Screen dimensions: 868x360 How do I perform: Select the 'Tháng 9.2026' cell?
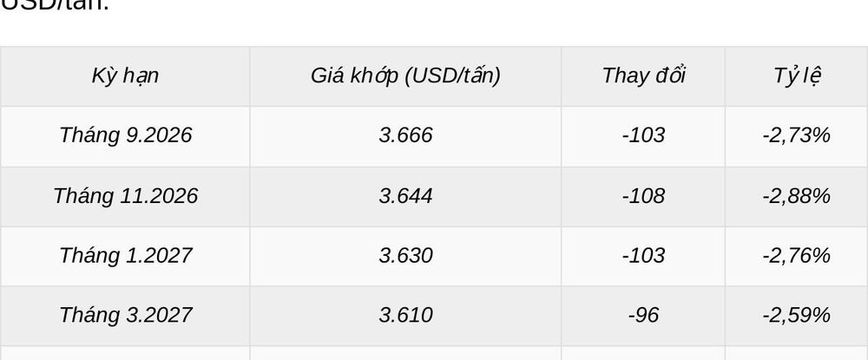pos(126,135)
